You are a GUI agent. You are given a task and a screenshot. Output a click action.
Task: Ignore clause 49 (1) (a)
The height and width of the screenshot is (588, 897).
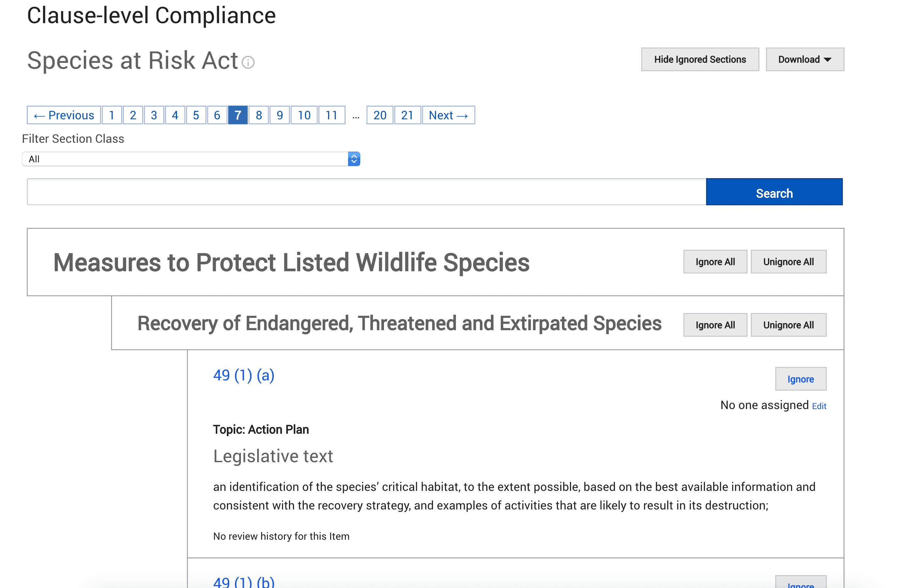801,379
